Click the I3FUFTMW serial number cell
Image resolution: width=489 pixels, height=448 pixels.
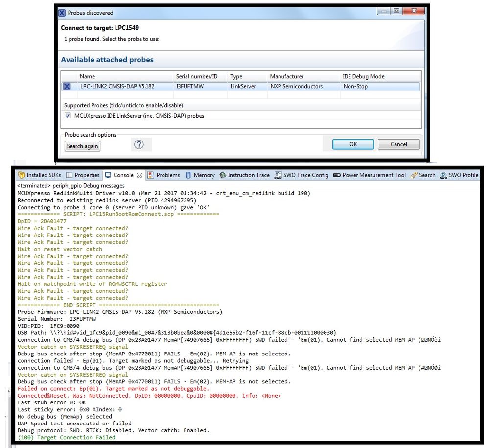(x=190, y=87)
